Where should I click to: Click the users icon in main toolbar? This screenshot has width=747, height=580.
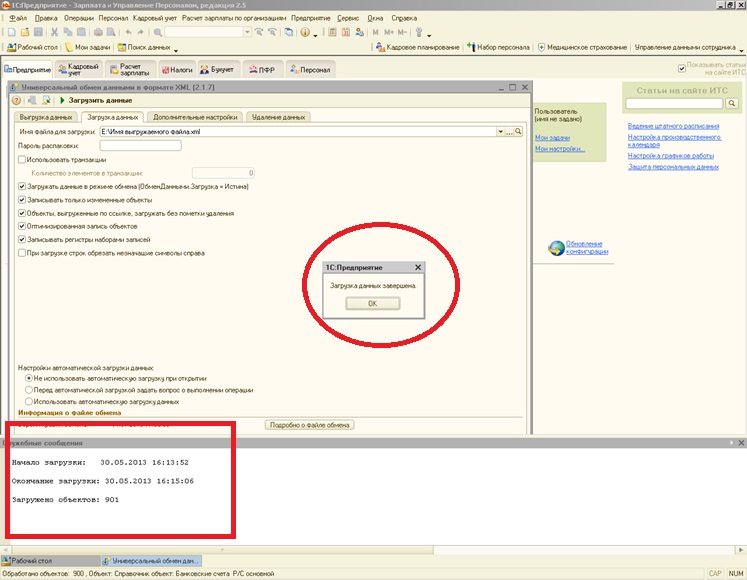coord(360,32)
